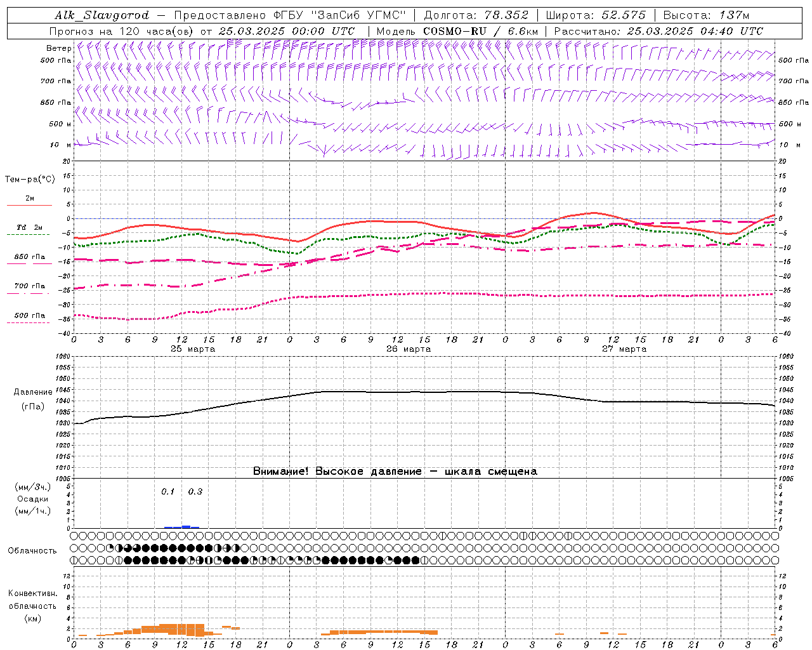Click the 0.3 precipitation amount value
The image size is (812, 650).
pyautogui.click(x=195, y=491)
